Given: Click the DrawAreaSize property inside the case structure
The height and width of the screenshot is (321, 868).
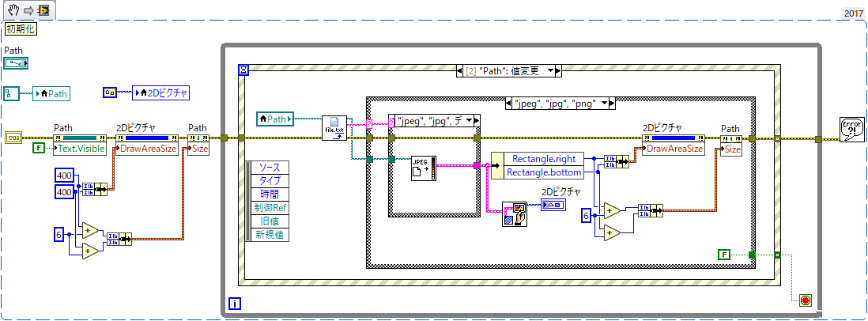Looking at the screenshot, I should point(674,149).
